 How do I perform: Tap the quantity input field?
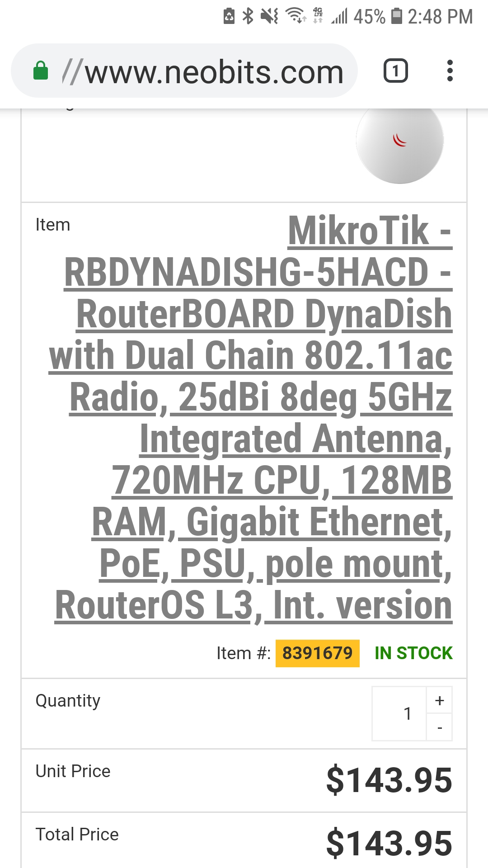coord(399,714)
